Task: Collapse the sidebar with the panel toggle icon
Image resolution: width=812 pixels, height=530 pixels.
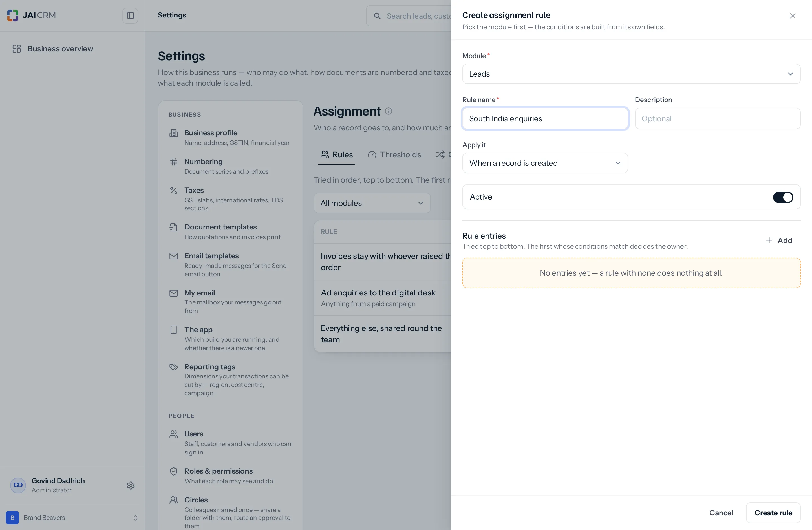Action: [130, 16]
